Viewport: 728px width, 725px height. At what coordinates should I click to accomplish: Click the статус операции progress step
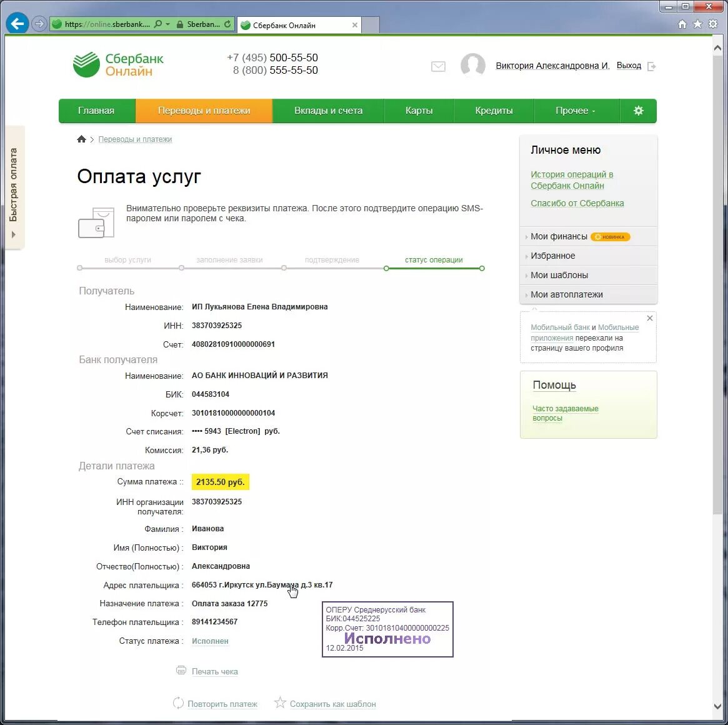pyautogui.click(x=434, y=260)
